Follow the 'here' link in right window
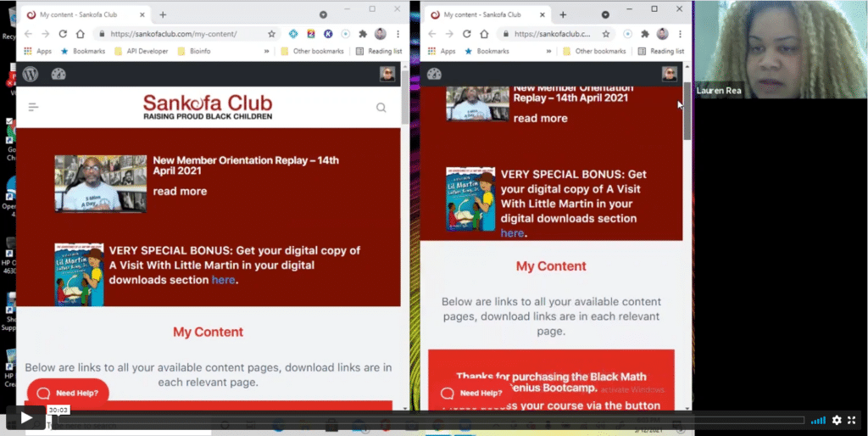The width and height of the screenshot is (868, 436). 512,233
